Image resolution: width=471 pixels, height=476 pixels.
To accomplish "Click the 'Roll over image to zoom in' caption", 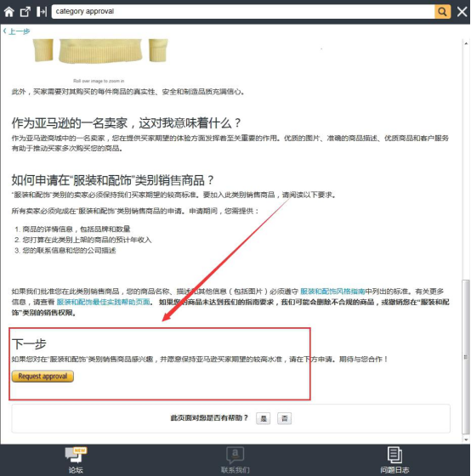I will pos(99,81).
